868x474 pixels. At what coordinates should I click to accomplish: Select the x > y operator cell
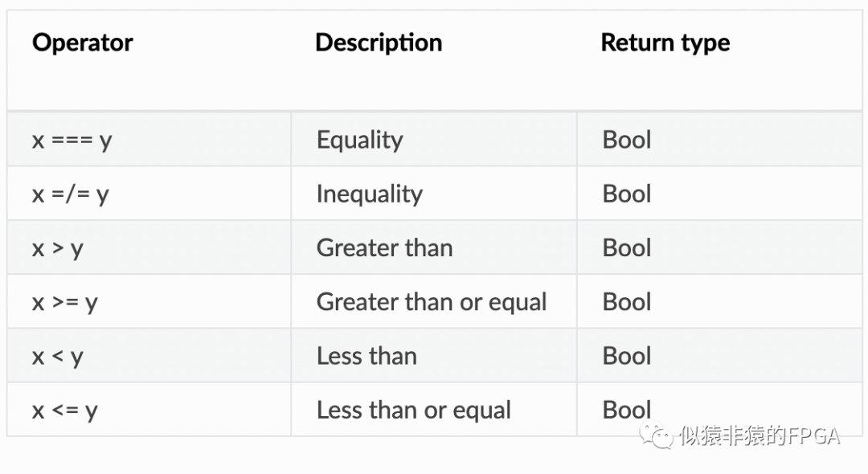(58, 248)
